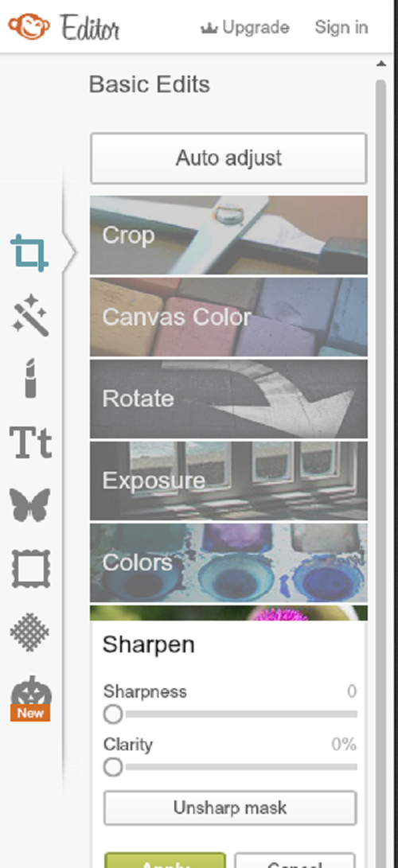
Task: Open the Frames icon tab
Action: pos(30,569)
